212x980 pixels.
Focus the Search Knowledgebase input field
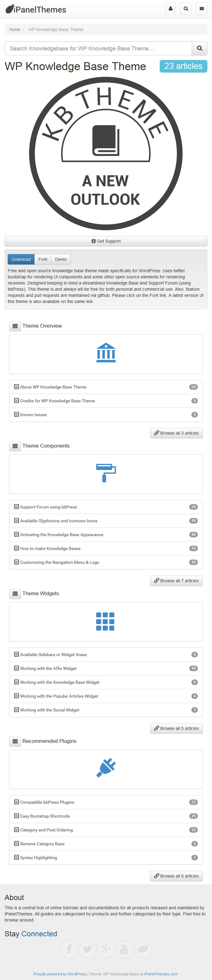[x=98, y=48]
